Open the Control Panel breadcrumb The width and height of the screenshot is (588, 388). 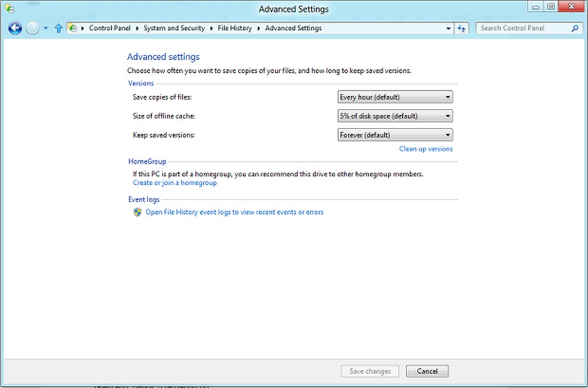pyautogui.click(x=109, y=28)
